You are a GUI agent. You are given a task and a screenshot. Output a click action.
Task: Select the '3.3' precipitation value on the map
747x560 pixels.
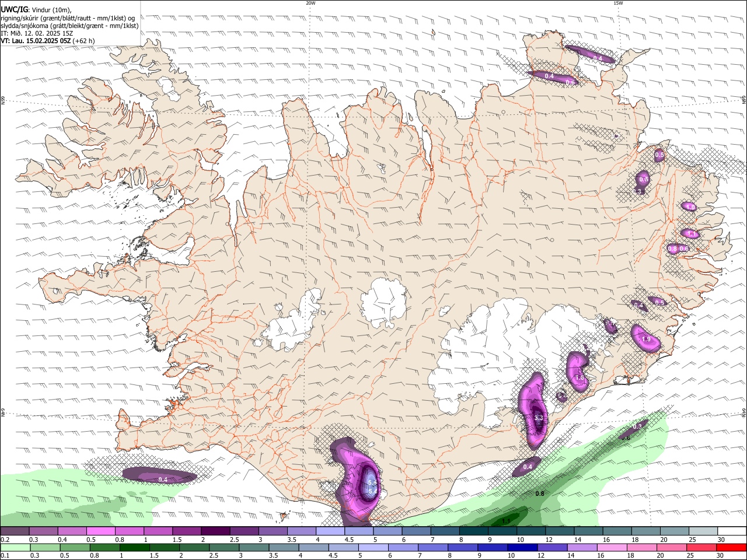coord(539,418)
